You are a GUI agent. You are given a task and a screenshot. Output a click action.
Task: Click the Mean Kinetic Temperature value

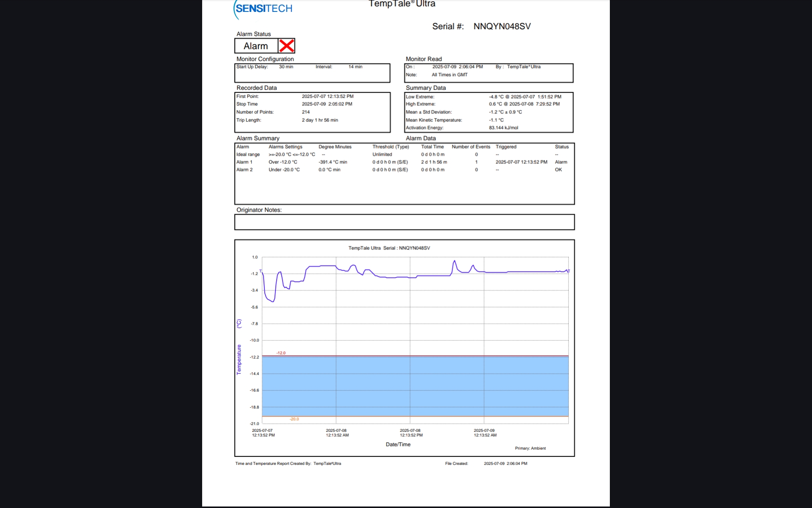pos(496,120)
